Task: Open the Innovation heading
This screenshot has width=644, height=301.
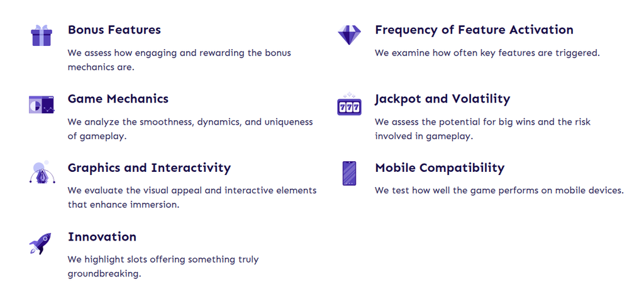Action: pos(102,237)
